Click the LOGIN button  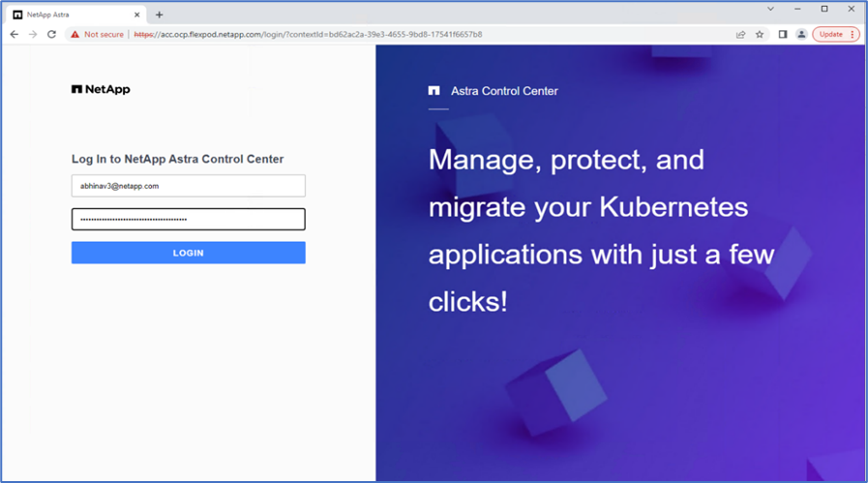tap(189, 253)
